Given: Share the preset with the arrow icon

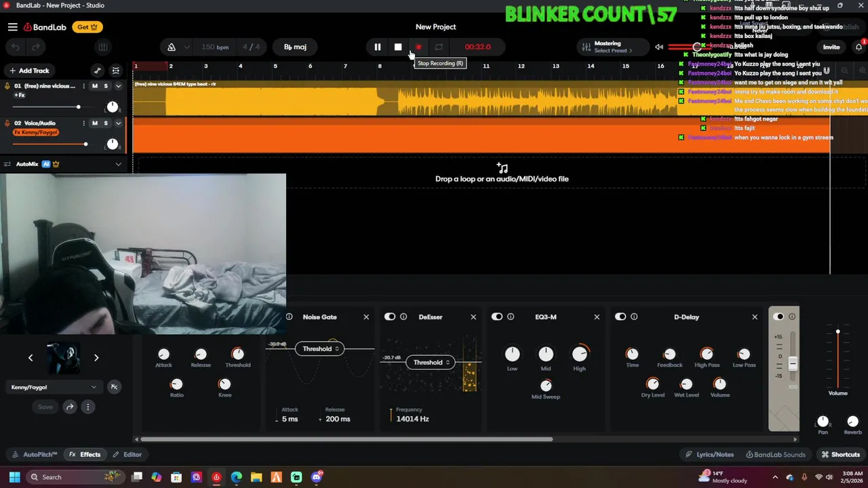Looking at the screenshot, I should point(70,407).
